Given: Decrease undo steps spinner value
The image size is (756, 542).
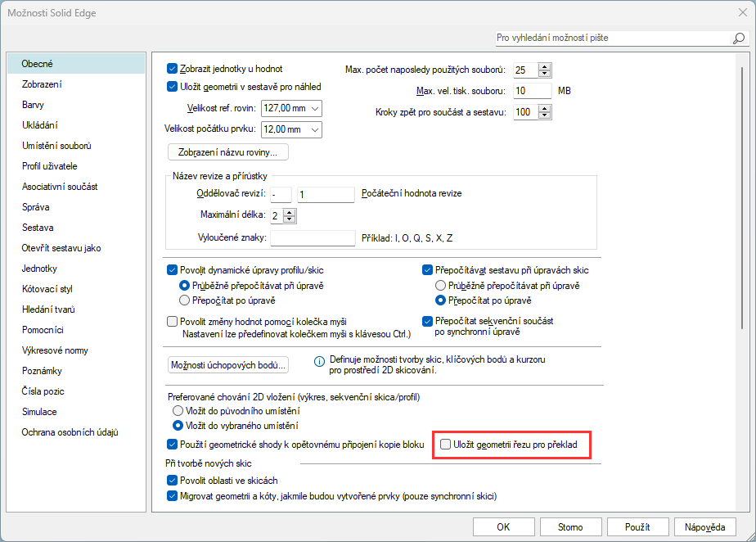Looking at the screenshot, I should (x=545, y=115).
